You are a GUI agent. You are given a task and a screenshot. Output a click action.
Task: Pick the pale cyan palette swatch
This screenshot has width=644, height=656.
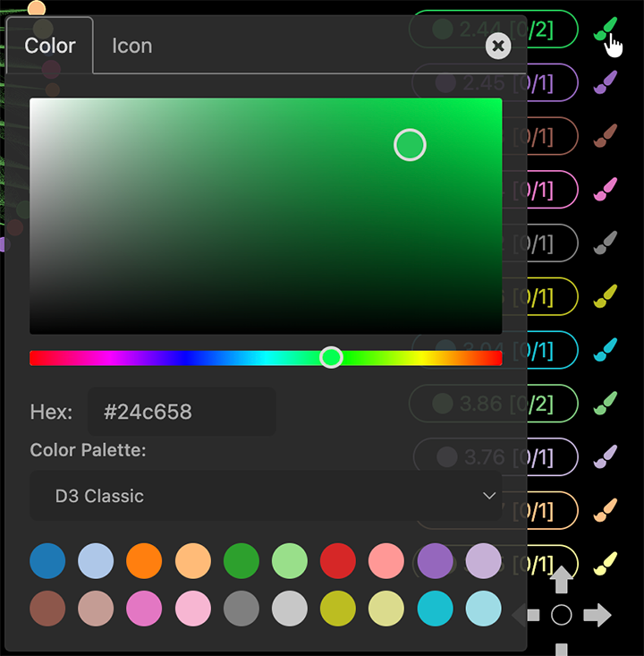[483, 609]
